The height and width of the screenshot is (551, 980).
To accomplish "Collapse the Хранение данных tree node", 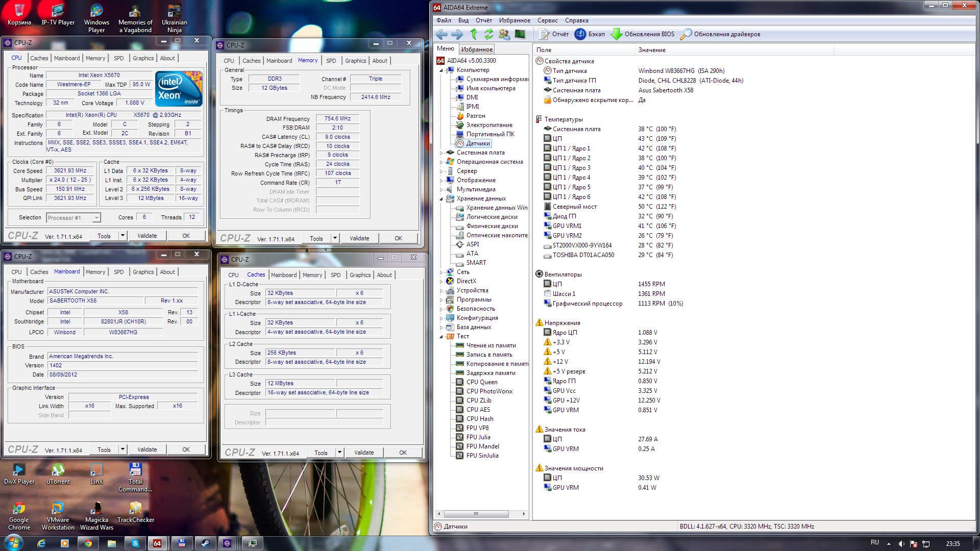I will pyautogui.click(x=442, y=198).
